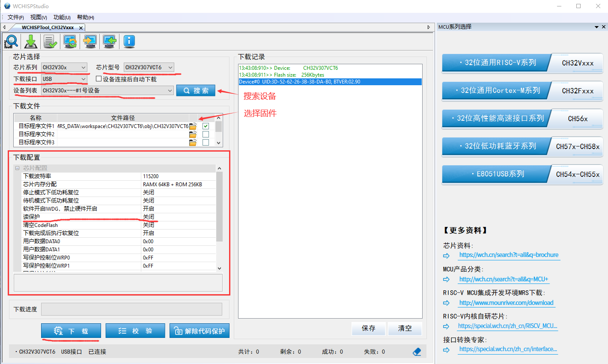Open the 功能(U) menu
Screen dimensions: 608x364
pyautogui.click(x=62, y=17)
